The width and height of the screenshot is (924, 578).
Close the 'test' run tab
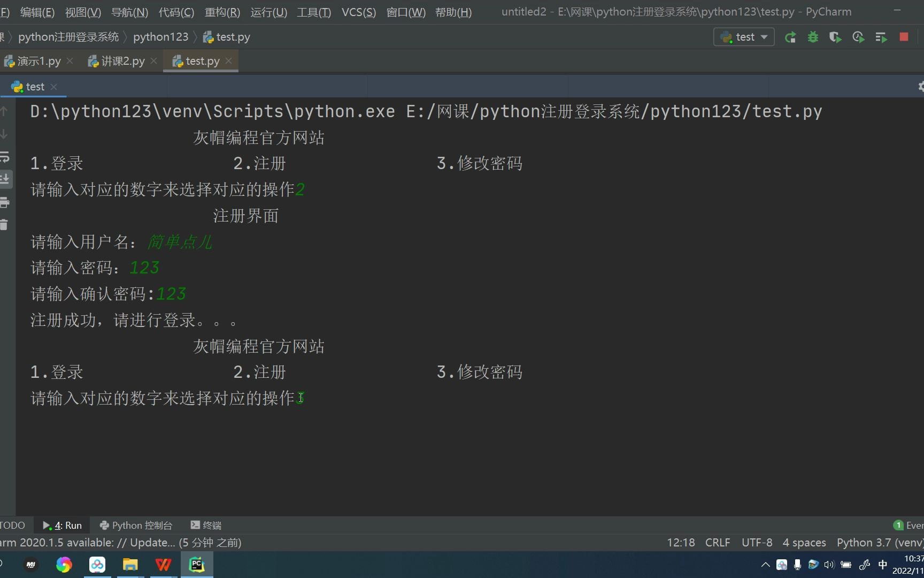(x=53, y=87)
